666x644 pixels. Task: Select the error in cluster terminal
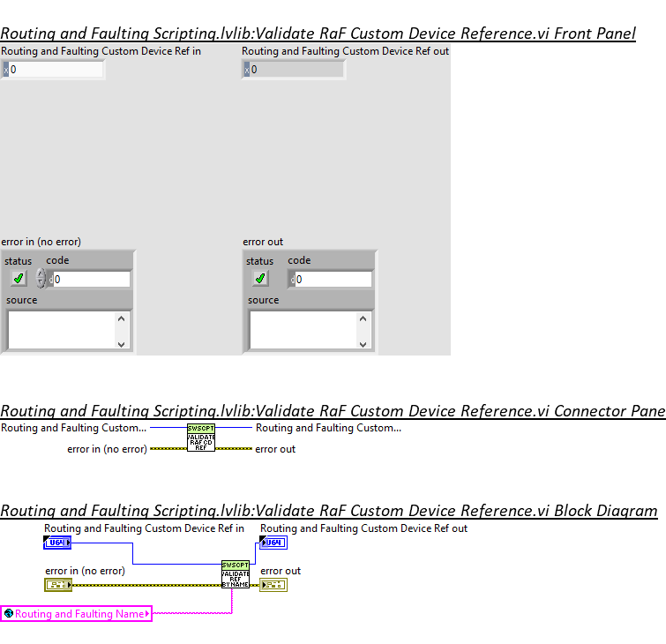tap(58, 585)
